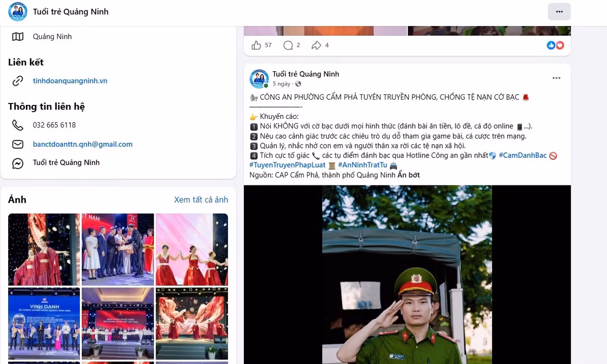Viewport: 607px width, 364px height.
Task: Click the post author's profile avatar
Action: pos(259,78)
